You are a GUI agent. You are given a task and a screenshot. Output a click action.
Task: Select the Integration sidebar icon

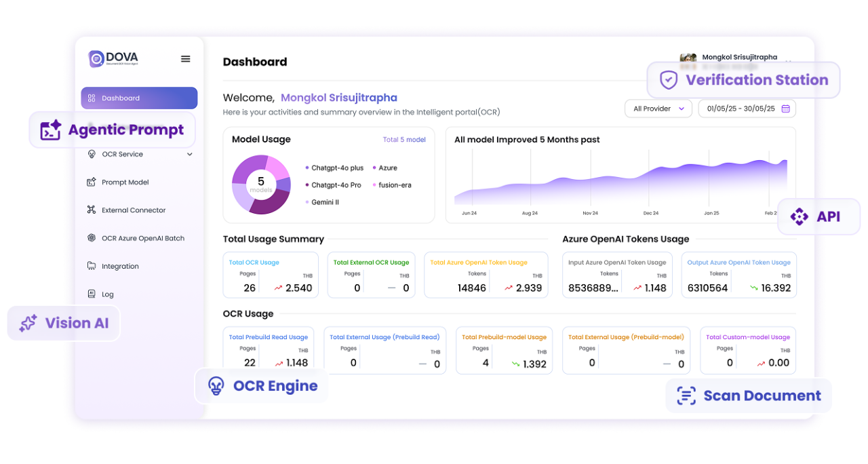click(x=92, y=265)
